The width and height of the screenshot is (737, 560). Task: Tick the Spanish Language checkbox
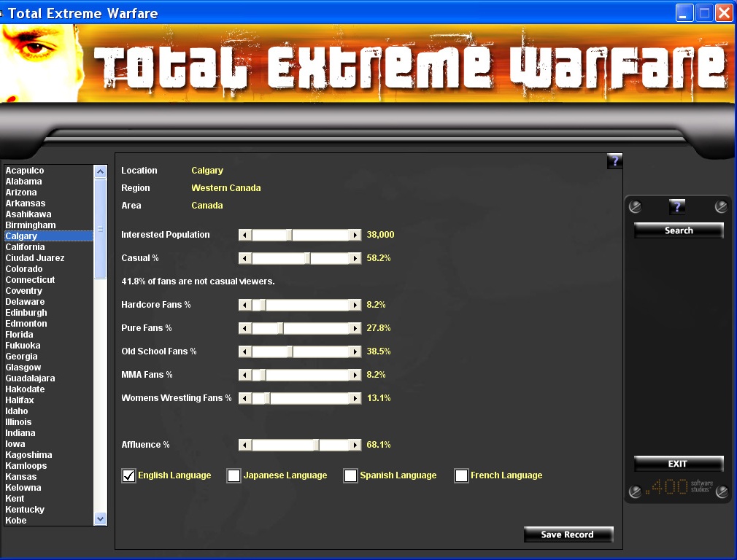tap(351, 476)
